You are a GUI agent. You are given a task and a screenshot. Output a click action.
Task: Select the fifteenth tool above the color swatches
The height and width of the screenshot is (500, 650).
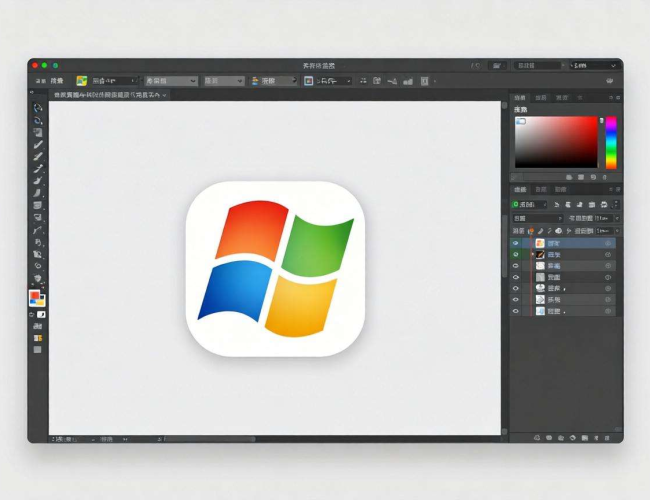38,278
